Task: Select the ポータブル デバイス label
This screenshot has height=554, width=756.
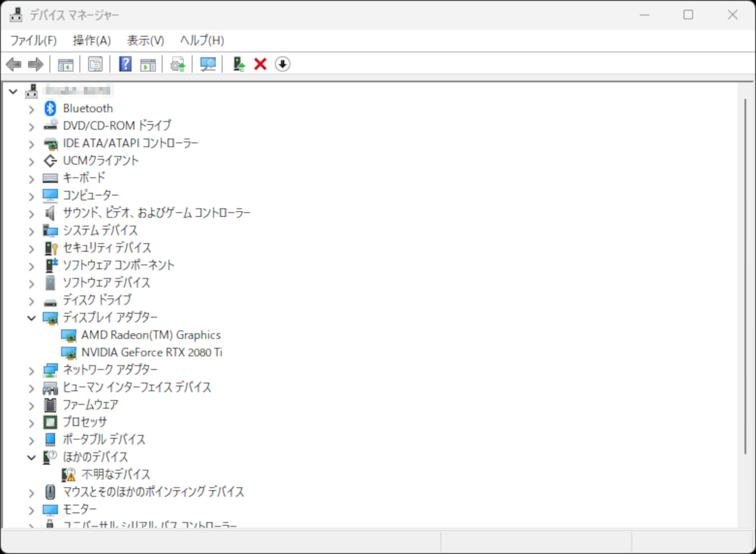Action: coord(104,439)
